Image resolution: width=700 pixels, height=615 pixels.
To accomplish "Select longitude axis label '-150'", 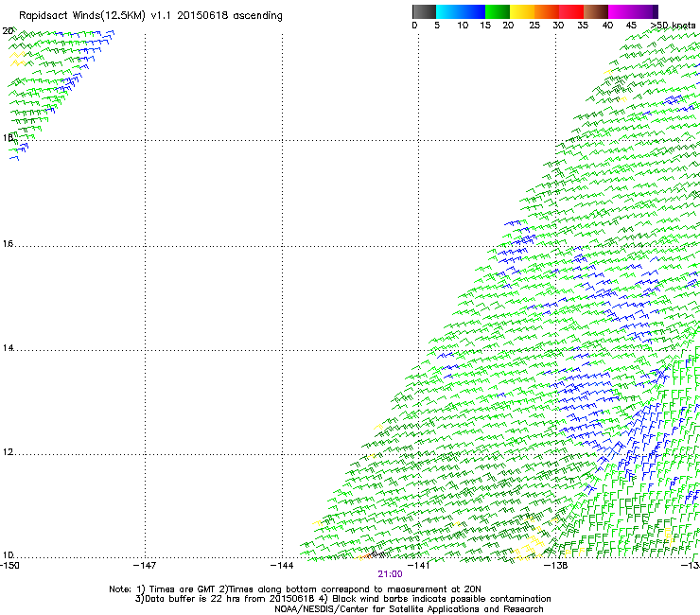I will pyautogui.click(x=9, y=566).
